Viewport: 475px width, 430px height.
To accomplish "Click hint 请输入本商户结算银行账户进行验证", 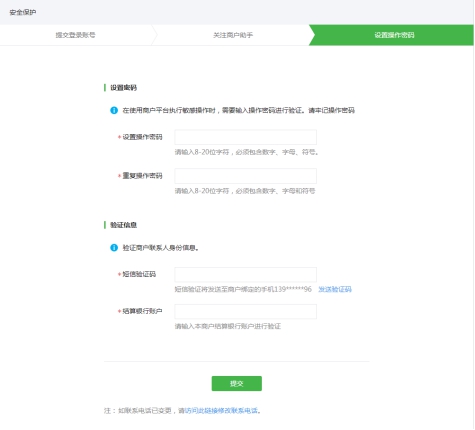I will (228, 326).
